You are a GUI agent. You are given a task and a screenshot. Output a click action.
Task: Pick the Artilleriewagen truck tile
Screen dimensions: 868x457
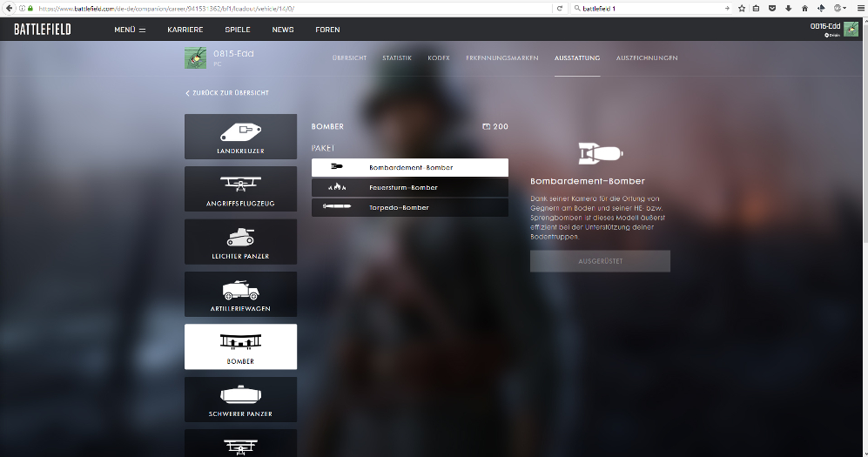click(x=240, y=293)
